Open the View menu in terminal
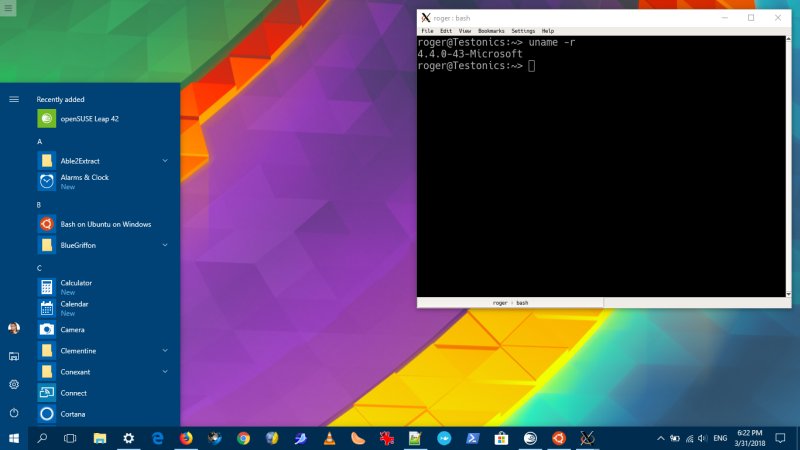The image size is (800, 450). (x=465, y=31)
